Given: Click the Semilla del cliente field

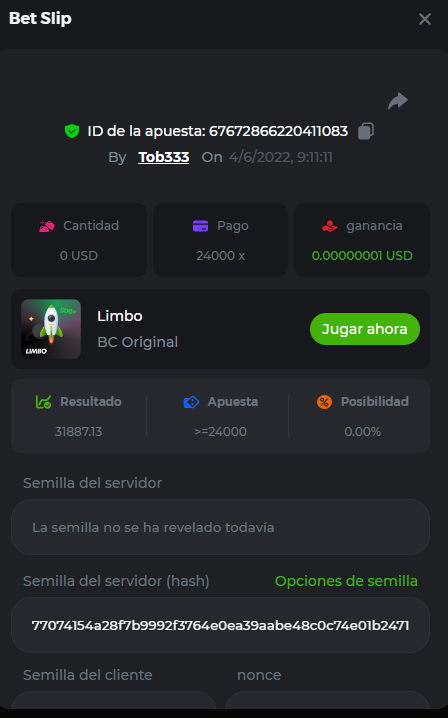Looking at the screenshot, I should tap(113, 700).
